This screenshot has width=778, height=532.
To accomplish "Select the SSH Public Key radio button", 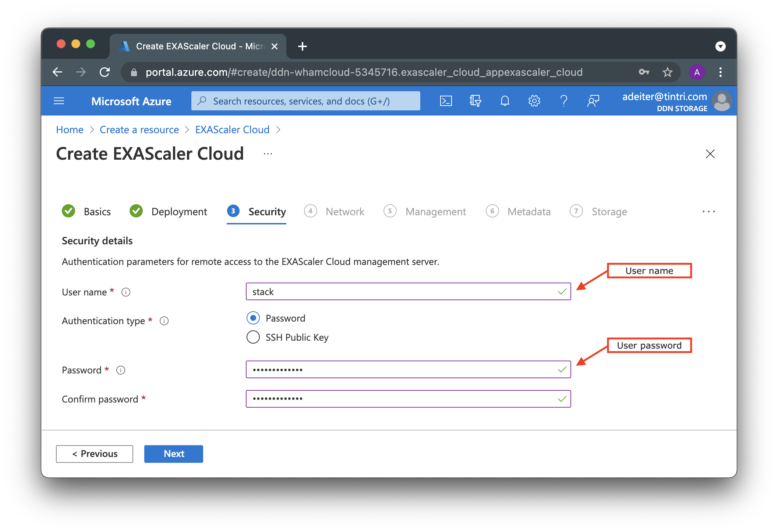I will pyautogui.click(x=253, y=337).
